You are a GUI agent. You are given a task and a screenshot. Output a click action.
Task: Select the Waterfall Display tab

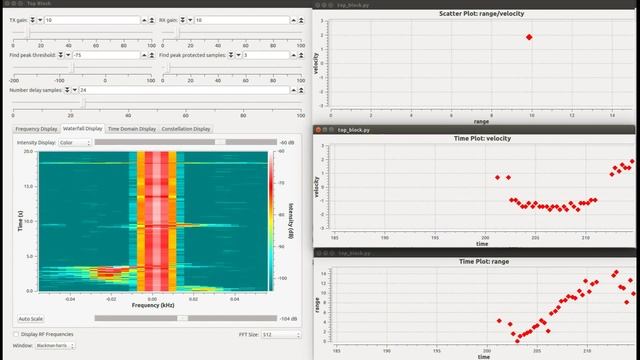coord(82,129)
